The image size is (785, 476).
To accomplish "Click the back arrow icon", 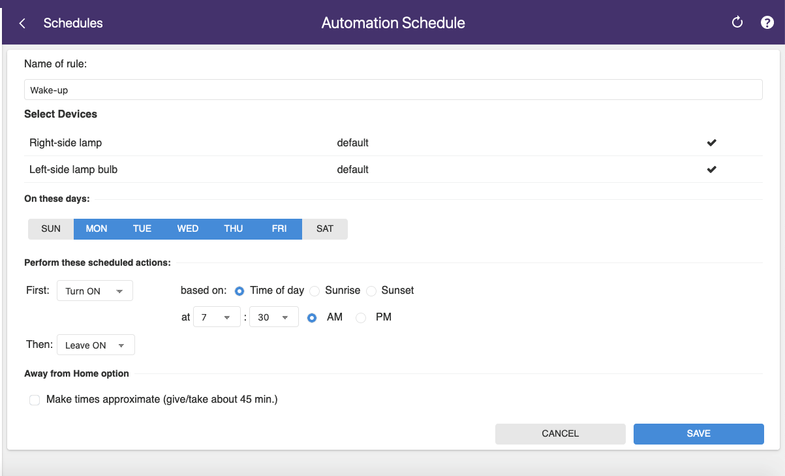I will pyautogui.click(x=22, y=23).
